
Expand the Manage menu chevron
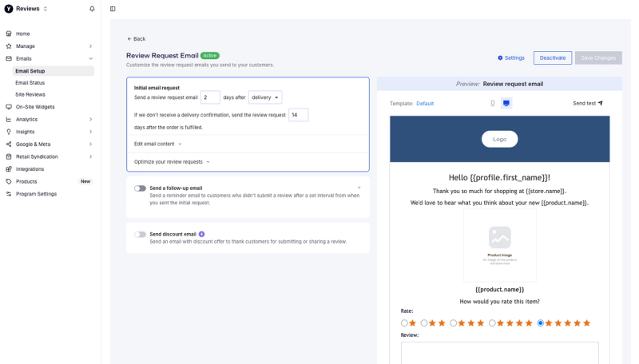point(90,46)
